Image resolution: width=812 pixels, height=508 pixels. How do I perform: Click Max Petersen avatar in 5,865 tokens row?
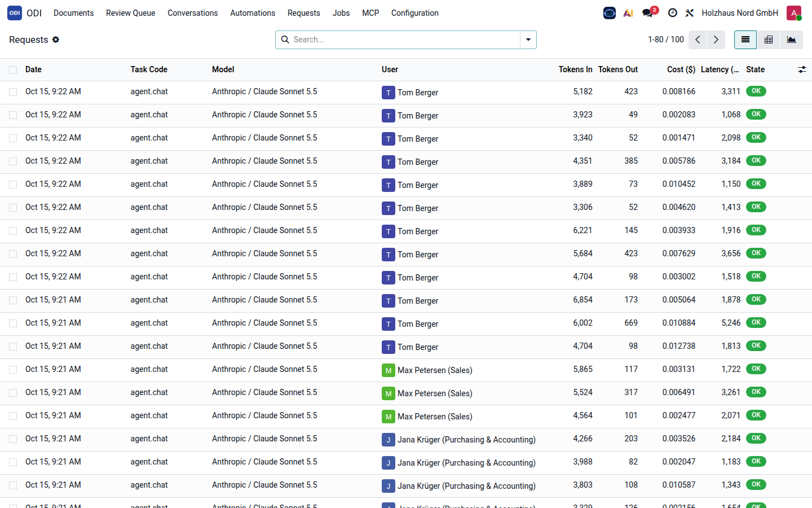click(x=389, y=370)
